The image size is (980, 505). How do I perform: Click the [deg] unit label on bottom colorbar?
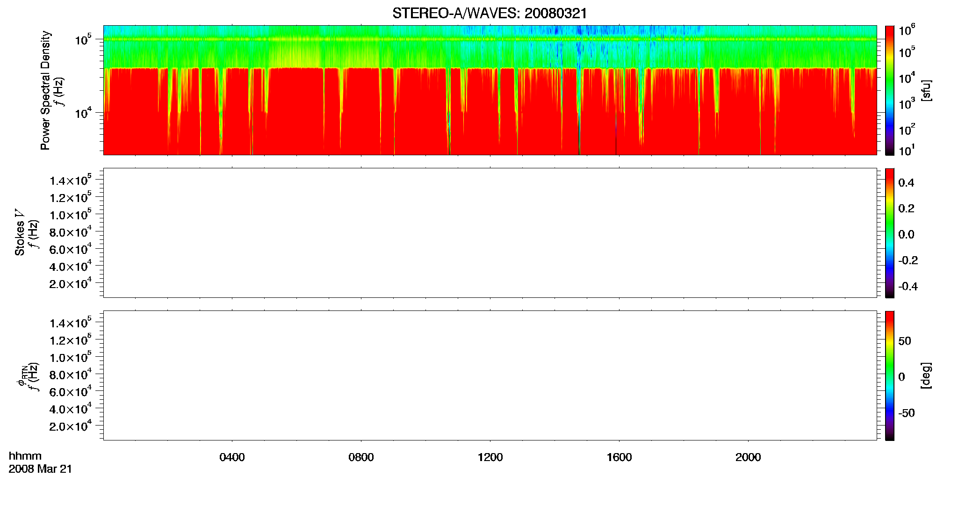[x=926, y=375]
